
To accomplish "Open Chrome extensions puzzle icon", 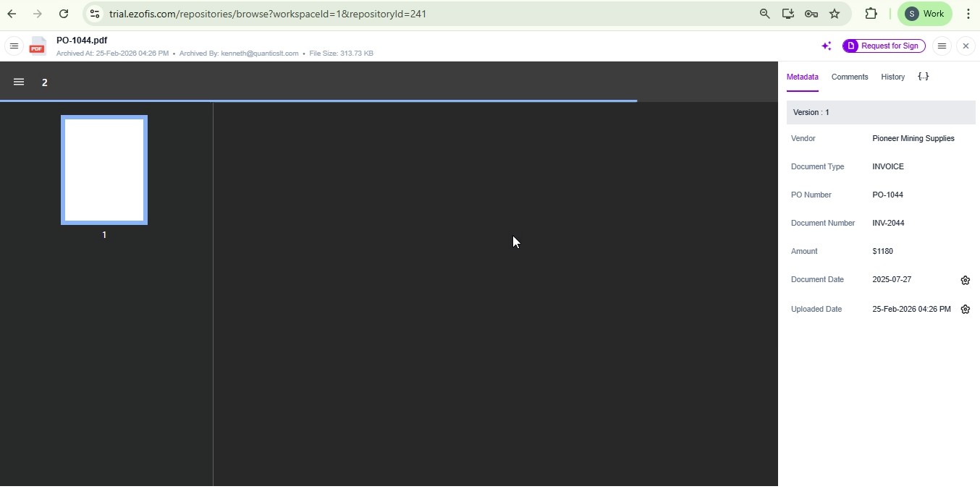I will [871, 14].
